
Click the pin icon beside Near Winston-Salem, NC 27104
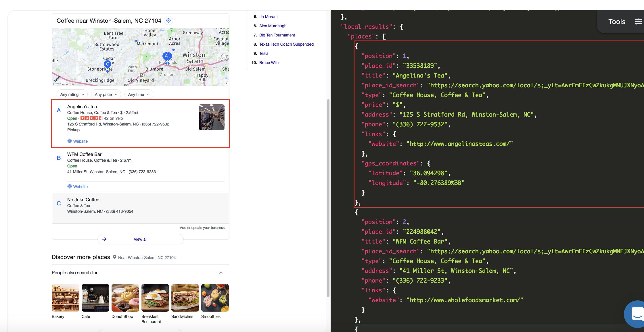click(115, 257)
